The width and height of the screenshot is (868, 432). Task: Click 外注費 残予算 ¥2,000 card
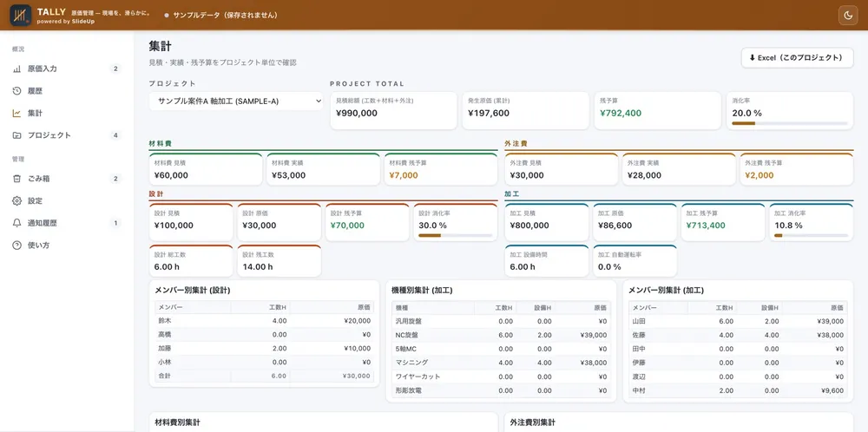pos(797,169)
